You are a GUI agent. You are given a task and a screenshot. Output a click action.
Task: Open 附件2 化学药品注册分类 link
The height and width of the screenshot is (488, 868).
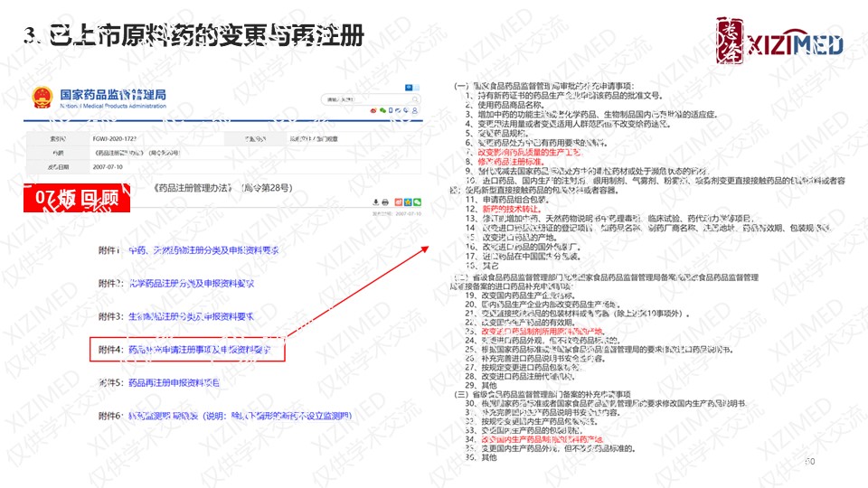click(191, 283)
